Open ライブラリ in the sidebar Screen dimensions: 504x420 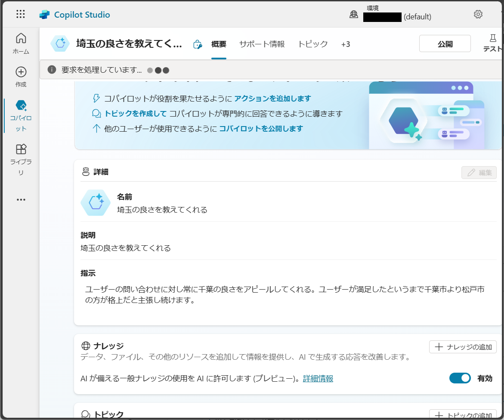click(x=21, y=160)
